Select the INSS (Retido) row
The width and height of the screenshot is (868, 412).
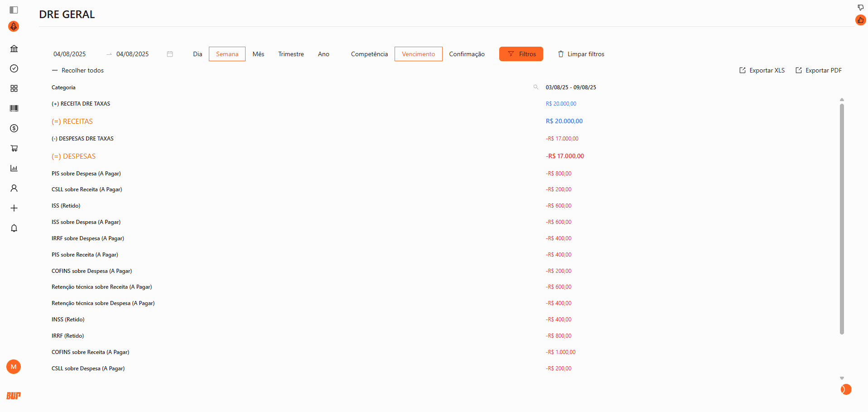[445, 320]
